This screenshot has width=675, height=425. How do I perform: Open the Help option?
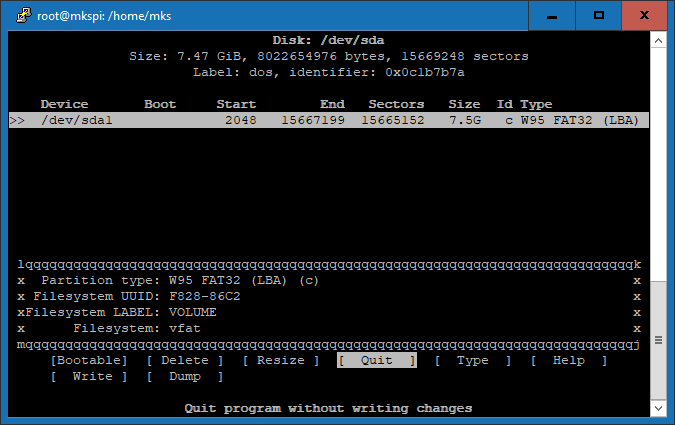[568, 360]
